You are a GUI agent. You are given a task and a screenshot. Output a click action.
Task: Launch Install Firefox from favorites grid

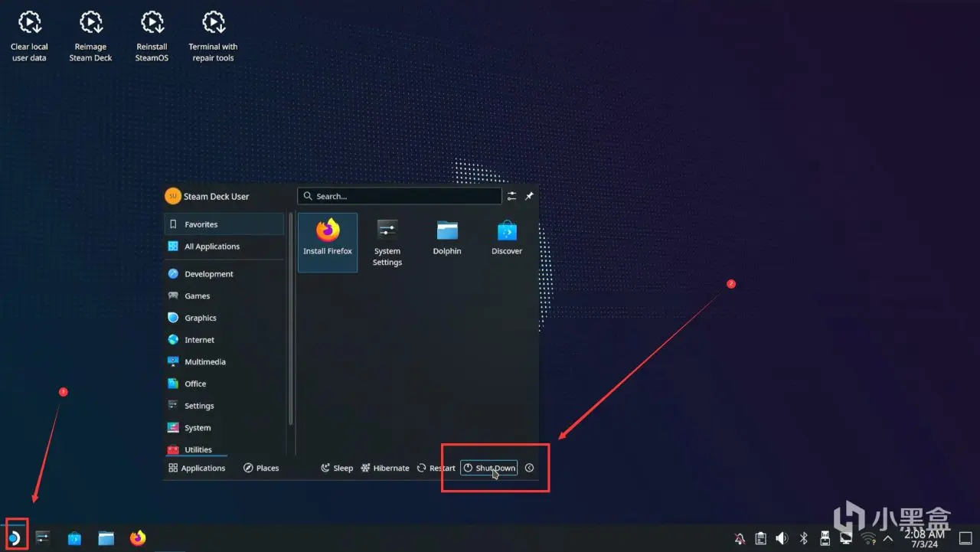(x=328, y=242)
